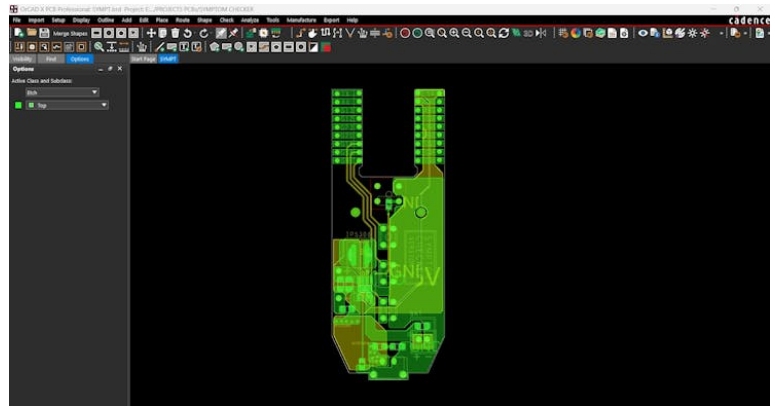775x410 pixels.
Task: Toggle the eye visibility icon in toolbar
Action: pyautogui.click(x=643, y=33)
